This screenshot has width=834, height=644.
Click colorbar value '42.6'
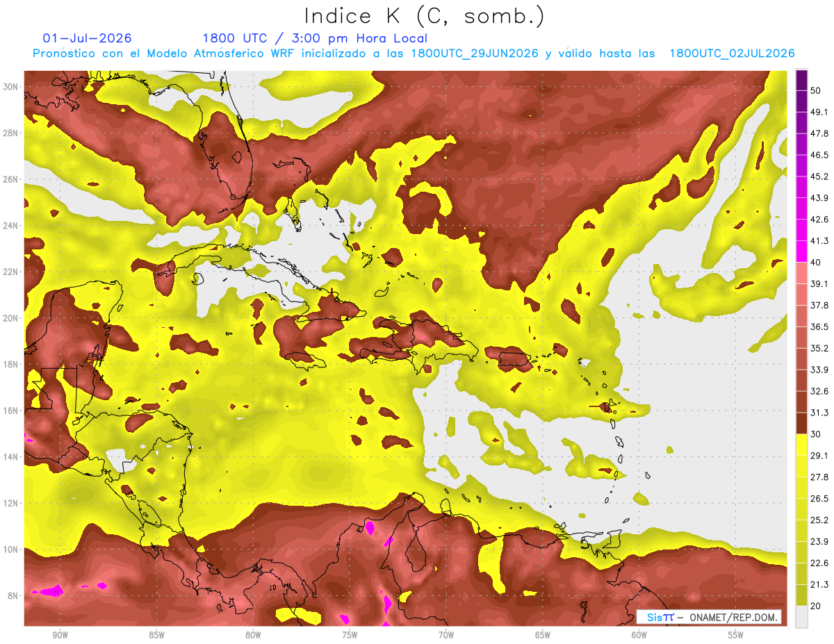821,220
